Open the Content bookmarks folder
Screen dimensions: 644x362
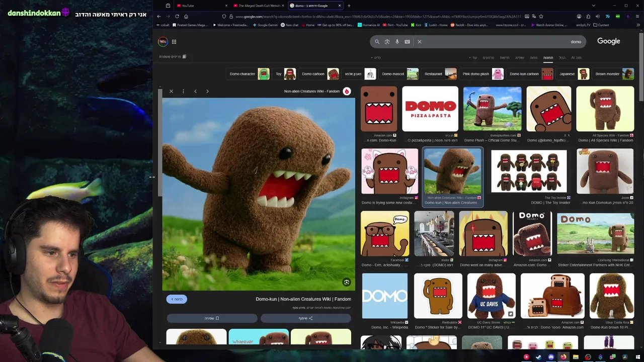[x=601, y=25]
